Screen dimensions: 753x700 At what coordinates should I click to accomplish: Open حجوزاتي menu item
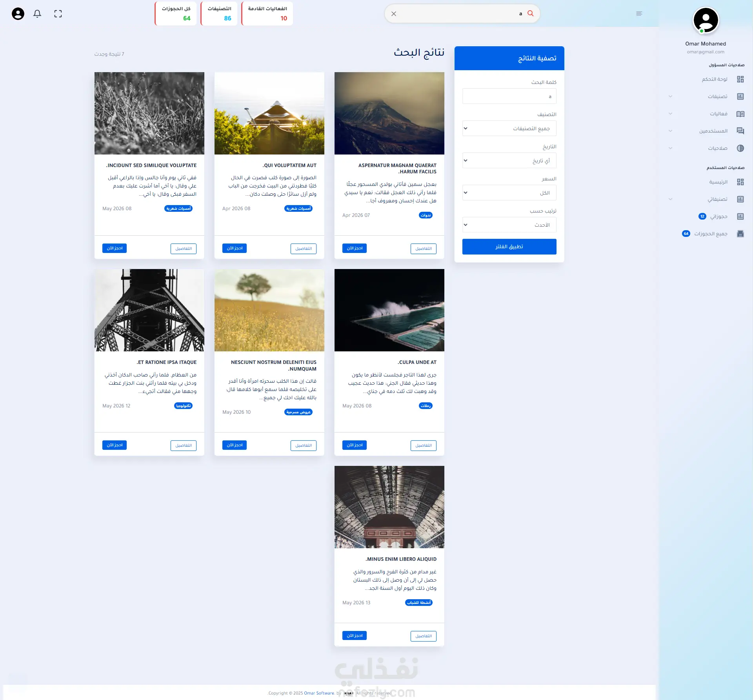coord(719,216)
